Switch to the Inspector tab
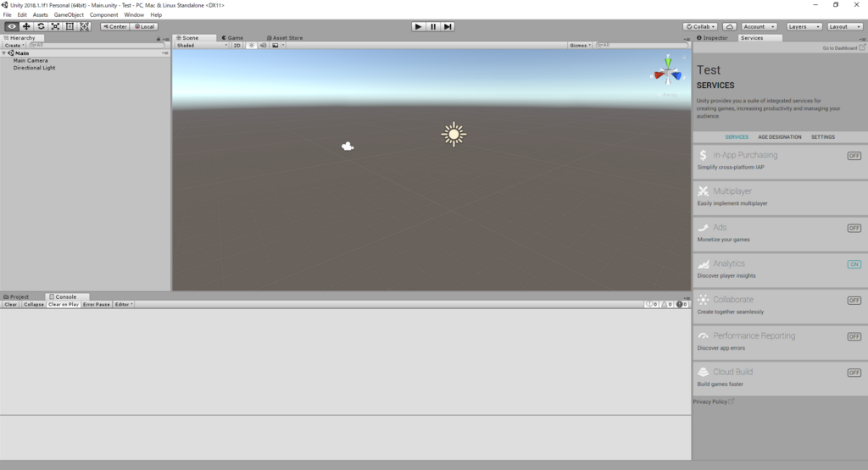The height and width of the screenshot is (470, 868). pyautogui.click(x=712, y=38)
